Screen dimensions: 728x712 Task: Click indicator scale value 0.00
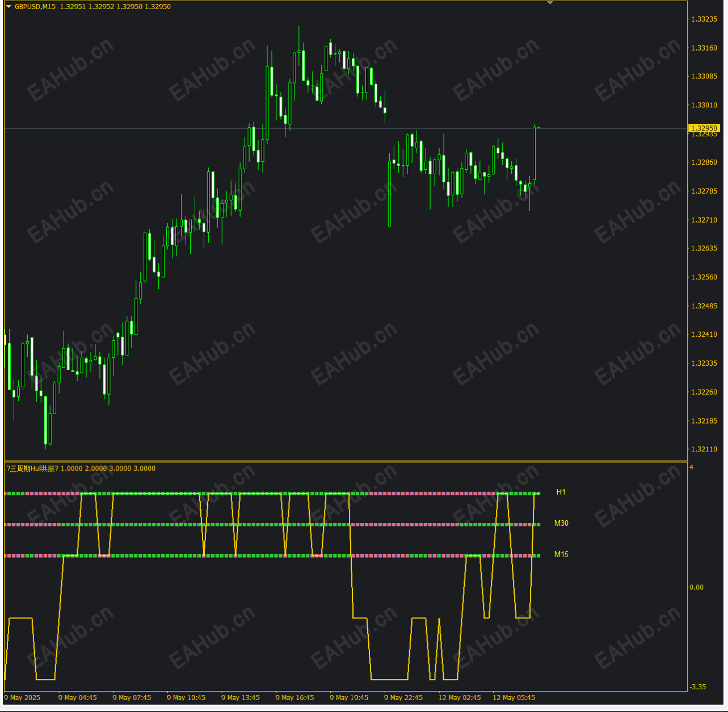pyautogui.click(x=697, y=588)
